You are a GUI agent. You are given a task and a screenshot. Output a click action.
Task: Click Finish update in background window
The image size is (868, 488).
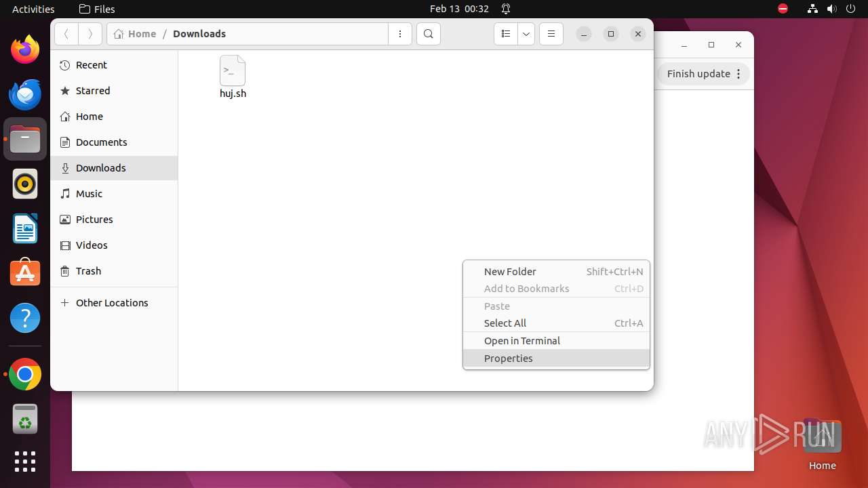(x=698, y=74)
